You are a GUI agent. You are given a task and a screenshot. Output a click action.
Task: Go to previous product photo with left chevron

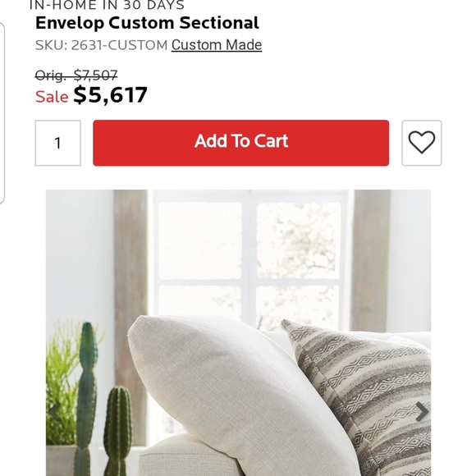(55, 412)
